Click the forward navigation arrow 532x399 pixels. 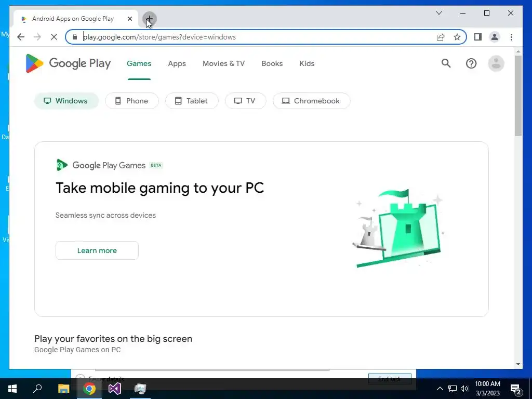(x=37, y=37)
